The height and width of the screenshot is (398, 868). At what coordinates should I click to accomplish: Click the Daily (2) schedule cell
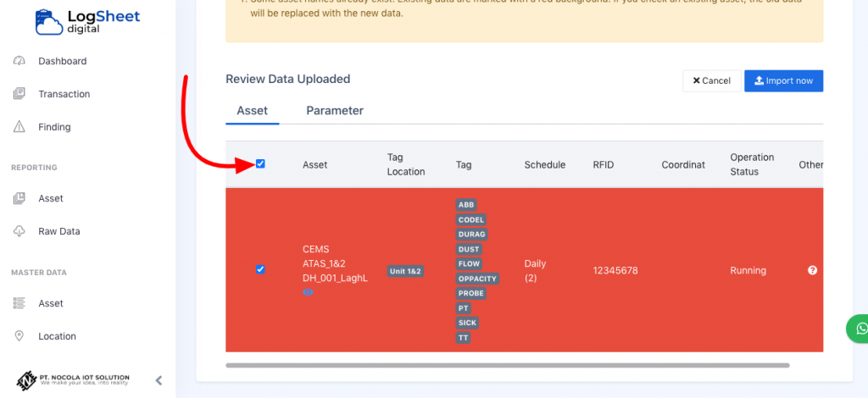536,271
